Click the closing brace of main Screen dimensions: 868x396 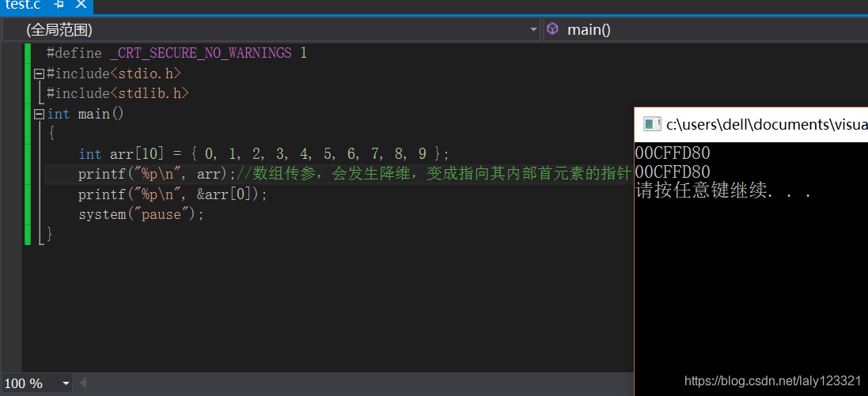(x=49, y=234)
